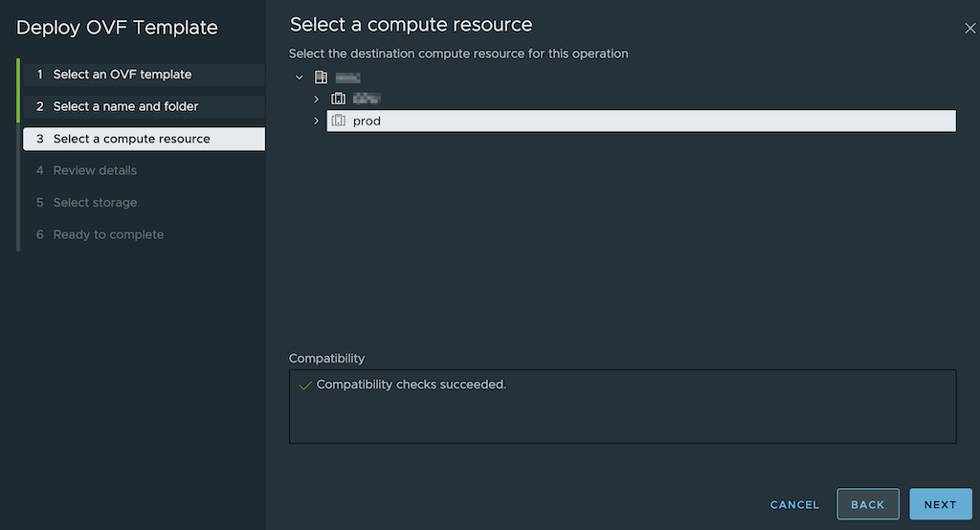Click step 4 Review details
Viewport: 980px width, 530px height.
click(95, 170)
